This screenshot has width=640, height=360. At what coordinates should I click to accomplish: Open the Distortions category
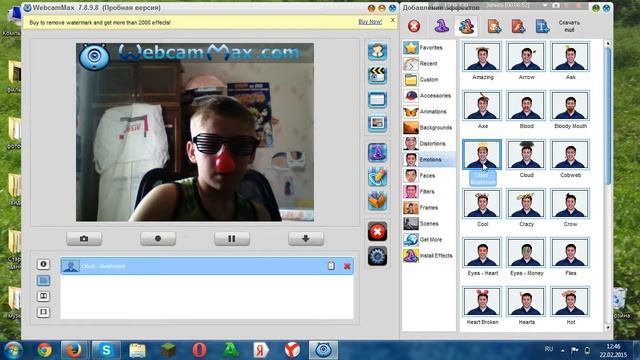click(429, 144)
